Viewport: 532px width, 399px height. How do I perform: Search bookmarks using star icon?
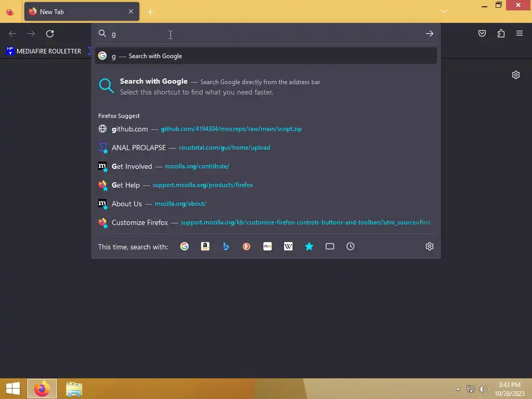309,246
